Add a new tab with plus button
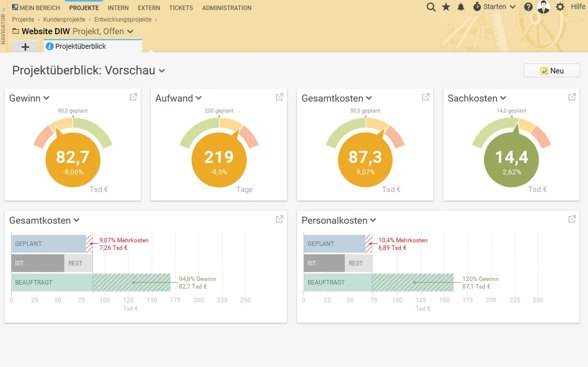The width and height of the screenshot is (588, 367). coord(25,47)
